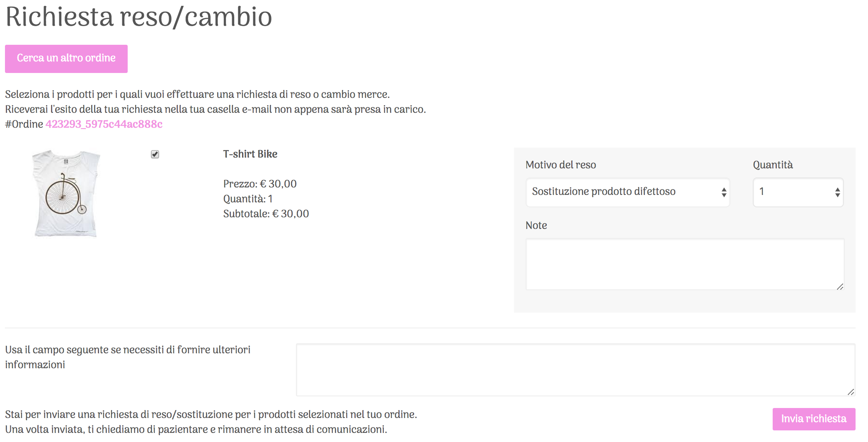This screenshot has width=868, height=442.
Task: Click the T-shirt Bike product thumbnail
Action: [x=66, y=194]
